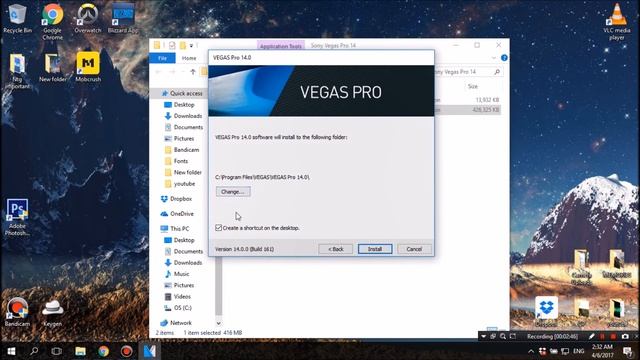Image resolution: width=640 pixels, height=360 pixels.
Task: Uncheck Create a shortcut on the desktop
Action: click(x=218, y=228)
